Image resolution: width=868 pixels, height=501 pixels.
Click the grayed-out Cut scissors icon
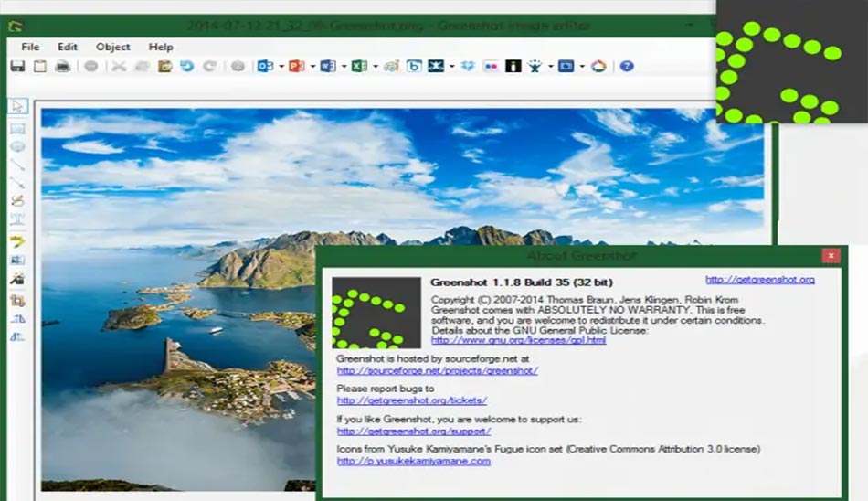(x=119, y=67)
